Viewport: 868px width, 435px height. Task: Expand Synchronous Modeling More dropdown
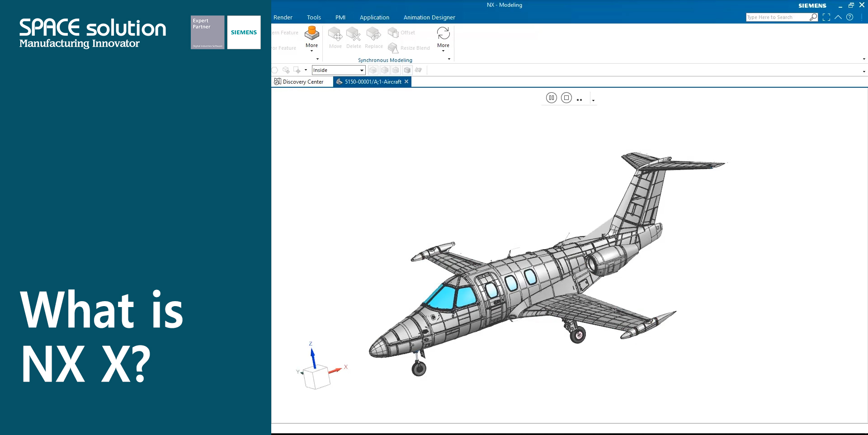point(443,38)
